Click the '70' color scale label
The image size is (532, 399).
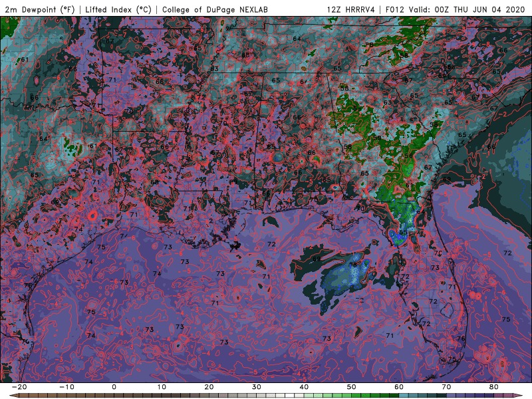click(x=446, y=387)
